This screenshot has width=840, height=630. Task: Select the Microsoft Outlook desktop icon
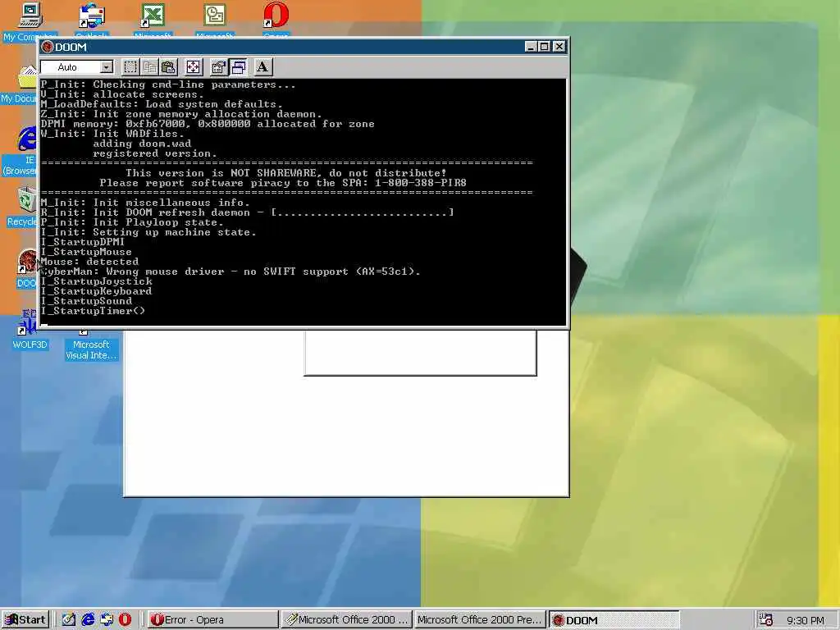pyautogui.click(x=214, y=22)
